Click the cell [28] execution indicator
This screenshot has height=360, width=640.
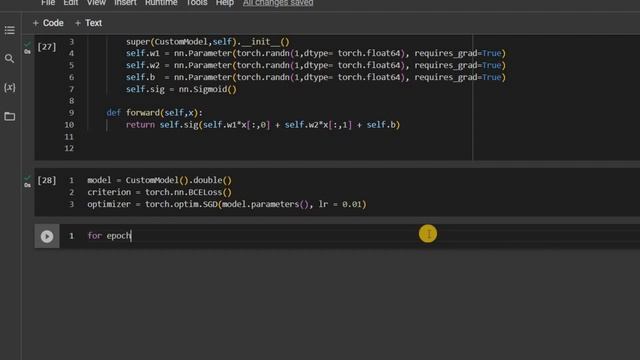pyautogui.click(x=47, y=180)
